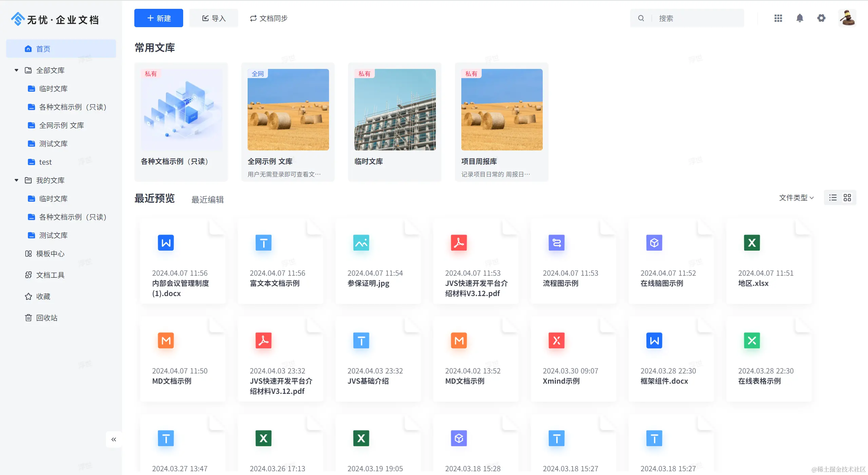Viewport: 868px width, 475px height.
Task: Collapse the sidebar with double-chevron button
Action: tap(114, 439)
